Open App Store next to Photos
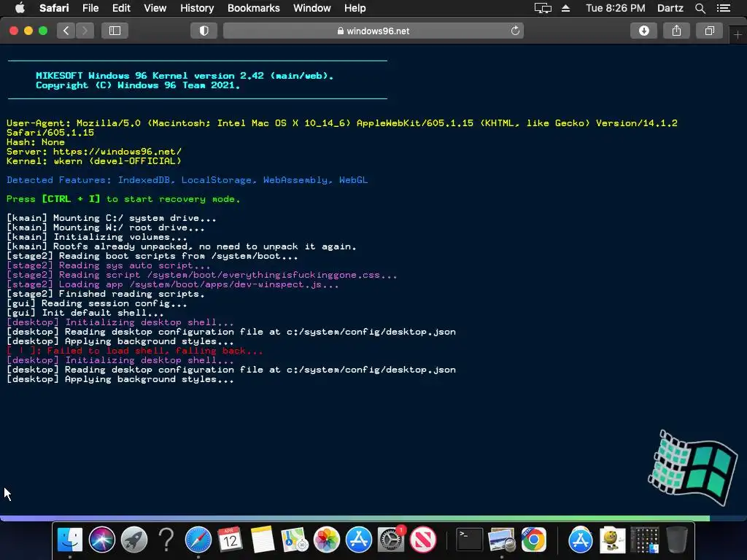The width and height of the screenshot is (747, 560). click(x=358, y=540)
